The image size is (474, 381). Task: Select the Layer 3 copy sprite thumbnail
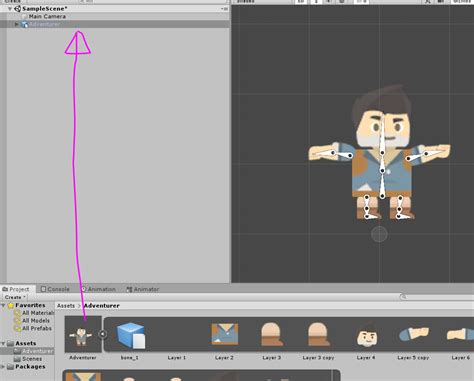click(318, 334)
